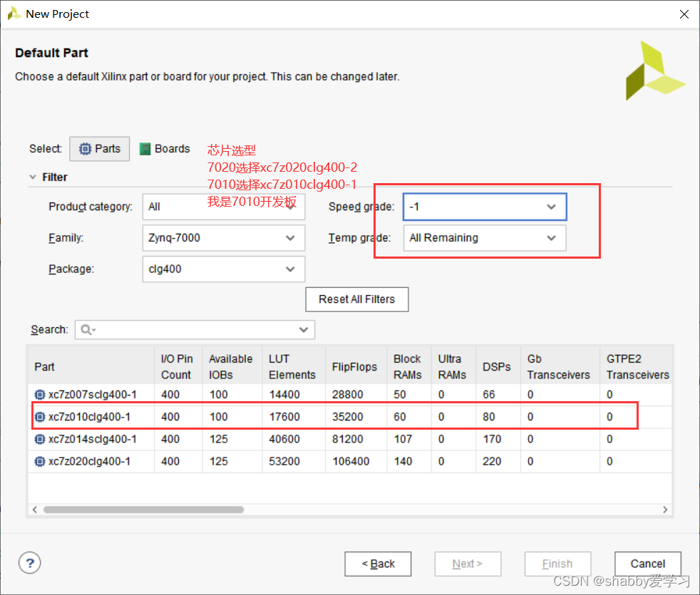Select part xc7z020clg400-1 row
The height and width of the screenshot is (595, 700).
point(349,462)
